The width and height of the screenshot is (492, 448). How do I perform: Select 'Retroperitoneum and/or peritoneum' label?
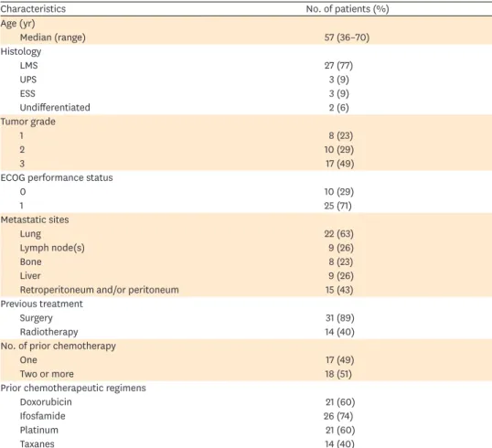tap(99, 290)
